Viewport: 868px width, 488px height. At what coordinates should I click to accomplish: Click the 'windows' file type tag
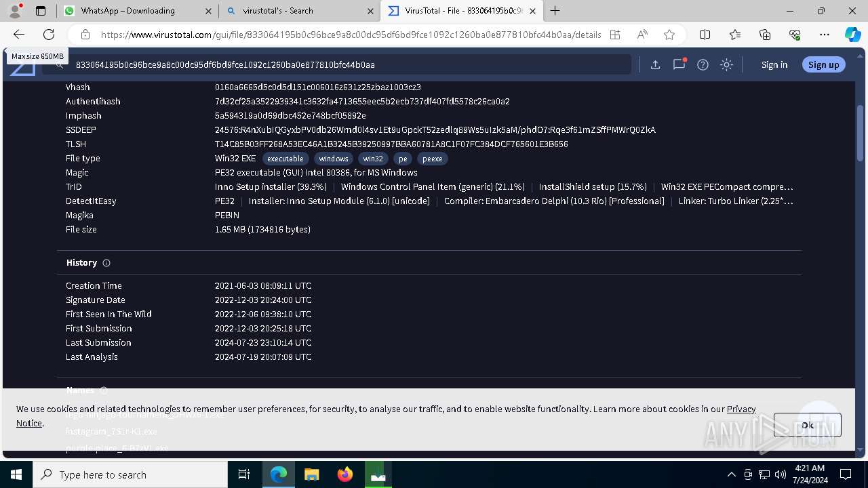[334, 159]
